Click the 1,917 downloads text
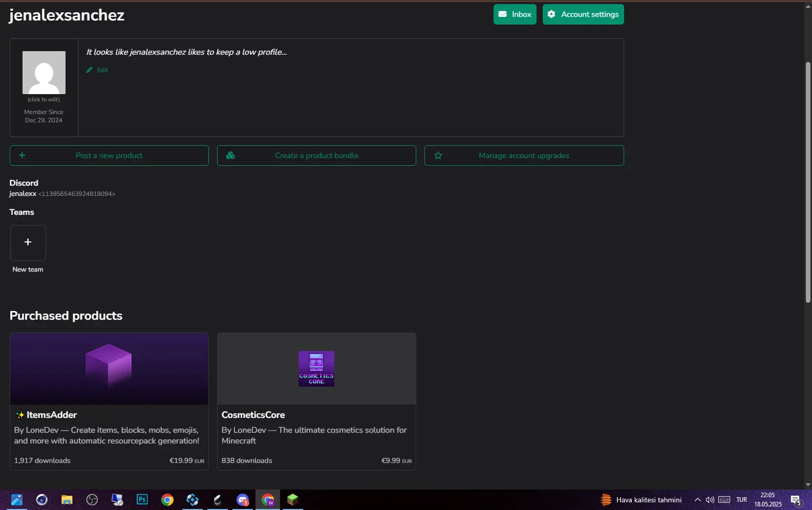 [x=42, y=460]
